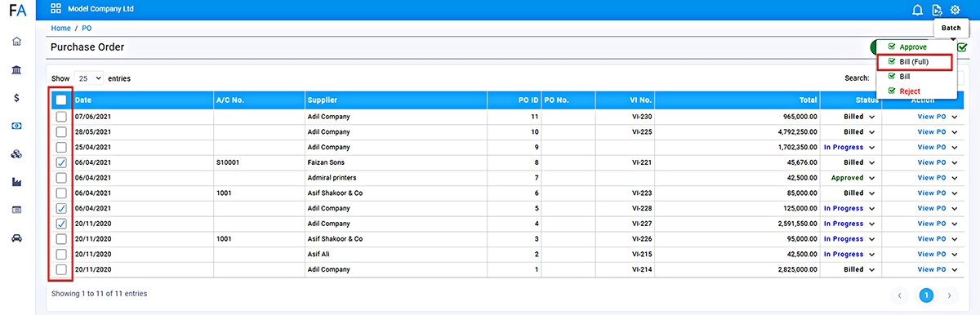Check the Asif Ali row checkbox

tap(61, 254)
